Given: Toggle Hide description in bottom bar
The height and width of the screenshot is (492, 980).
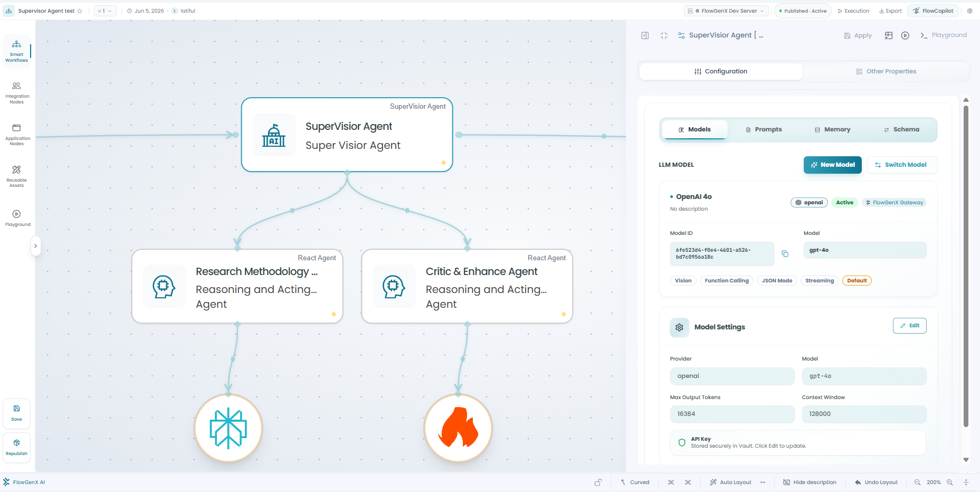Looking at the screenshot, I should click(810, 482).
